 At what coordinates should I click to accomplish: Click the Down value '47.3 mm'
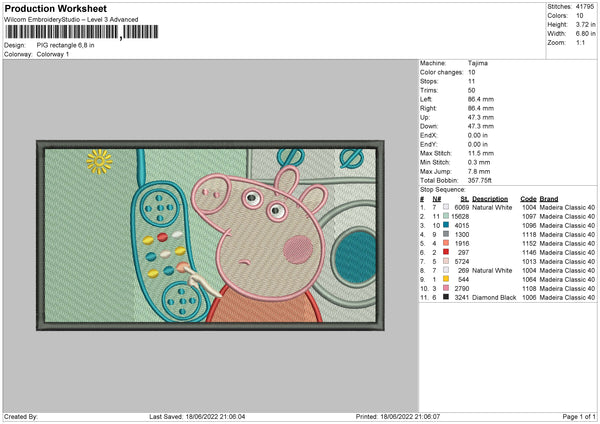tap(481, 126)
